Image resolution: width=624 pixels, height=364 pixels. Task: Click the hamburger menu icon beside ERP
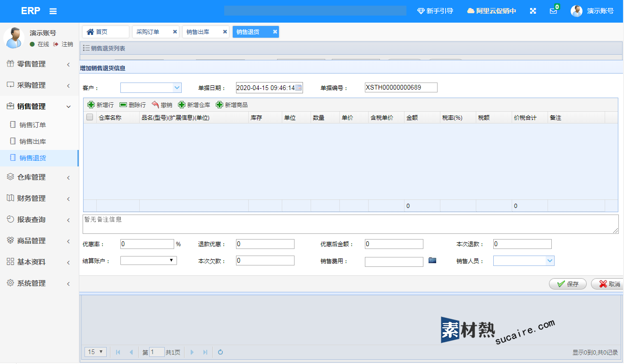click(53, 11)
